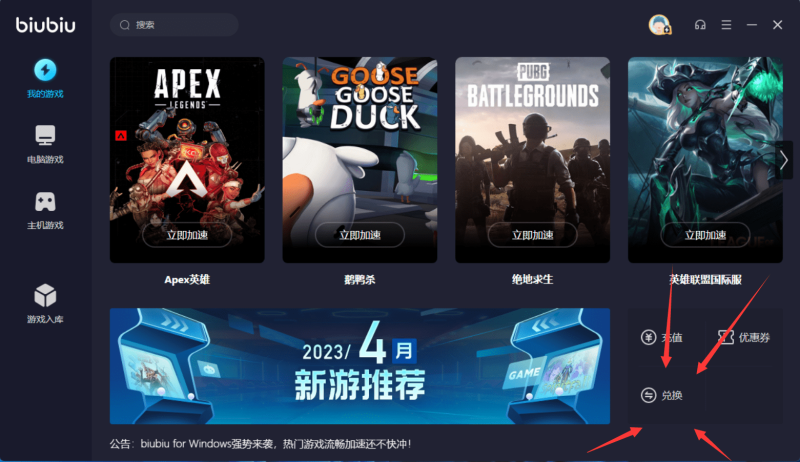Image resolution: width=800 pixels, height=462 pixels.
Task: Click the search input field
Action: coord(174,24)
